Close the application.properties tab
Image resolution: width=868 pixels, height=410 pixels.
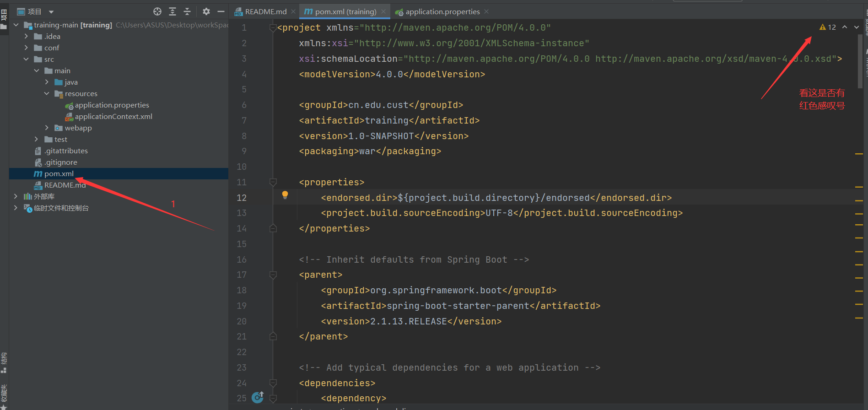[486, 11]
